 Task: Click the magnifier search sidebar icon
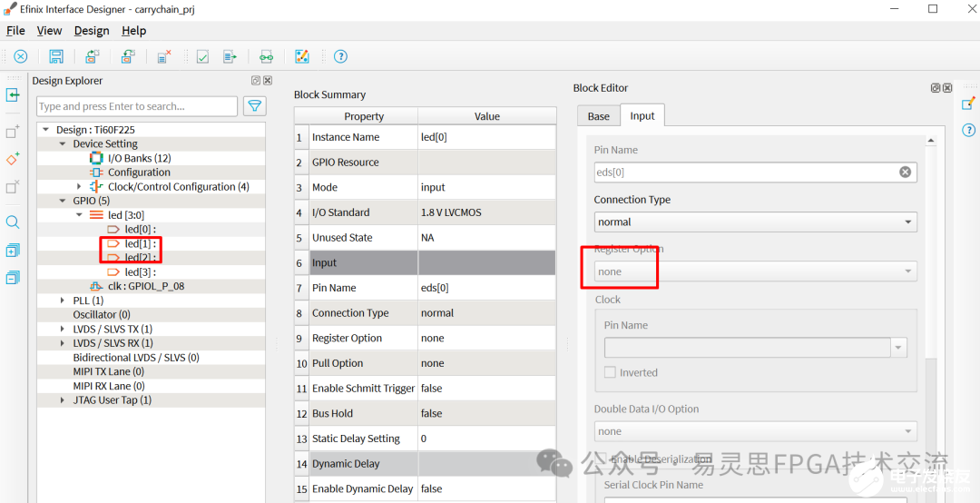tap(13, 222)
